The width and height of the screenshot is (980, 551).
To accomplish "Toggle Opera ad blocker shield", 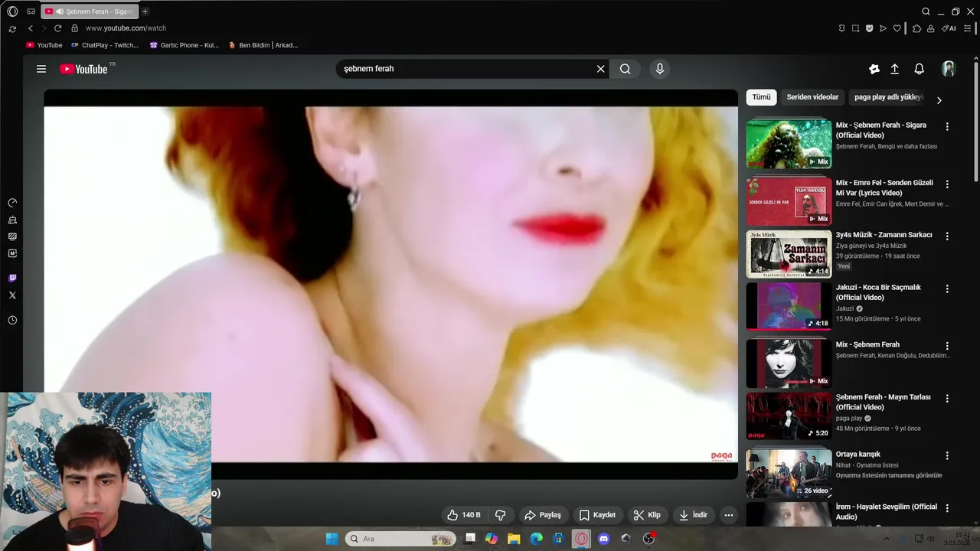I will (x=869, y=28).
